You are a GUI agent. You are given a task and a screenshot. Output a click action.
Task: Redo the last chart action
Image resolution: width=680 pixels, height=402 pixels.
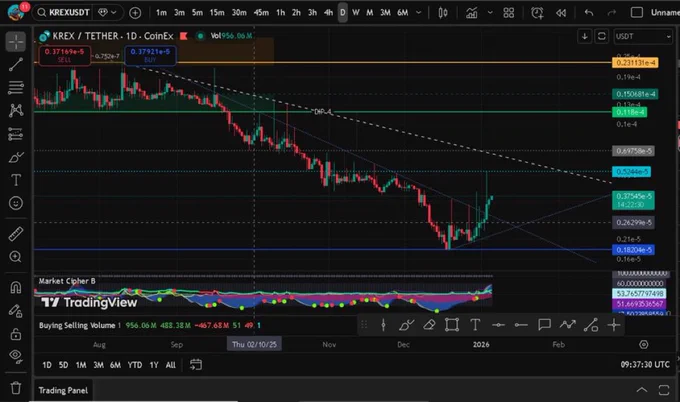611,13
